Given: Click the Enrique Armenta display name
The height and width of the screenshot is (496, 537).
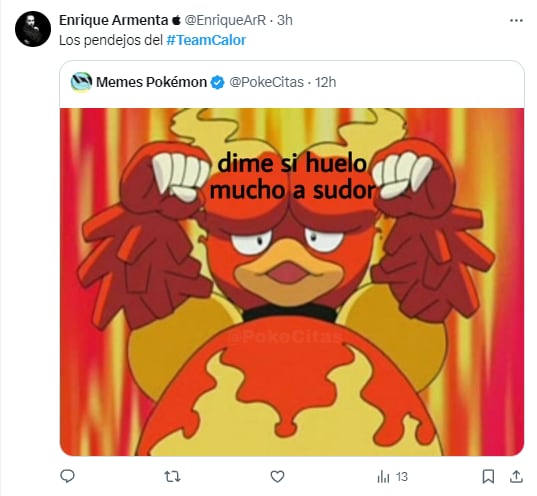Looking at the screenshot, I should tap(113, 20).
